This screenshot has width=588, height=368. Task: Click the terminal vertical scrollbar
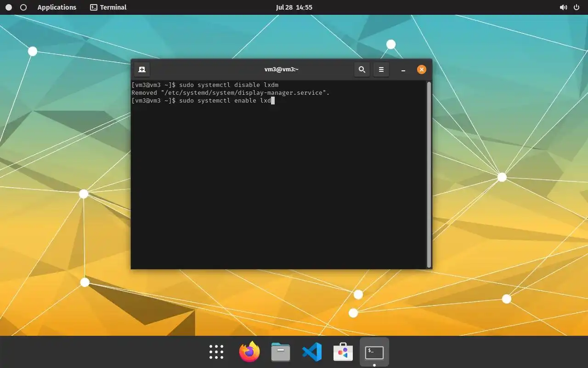(x=429, y=175)
